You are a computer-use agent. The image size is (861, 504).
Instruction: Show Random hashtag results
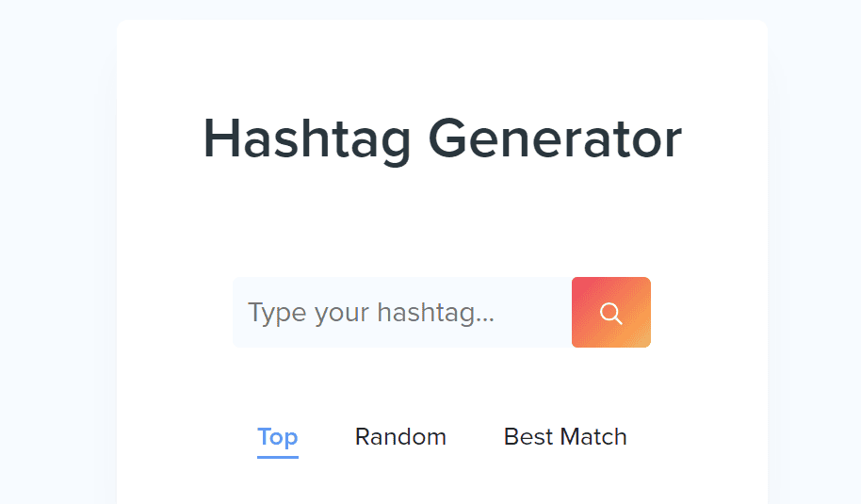(x=400, y=437)
